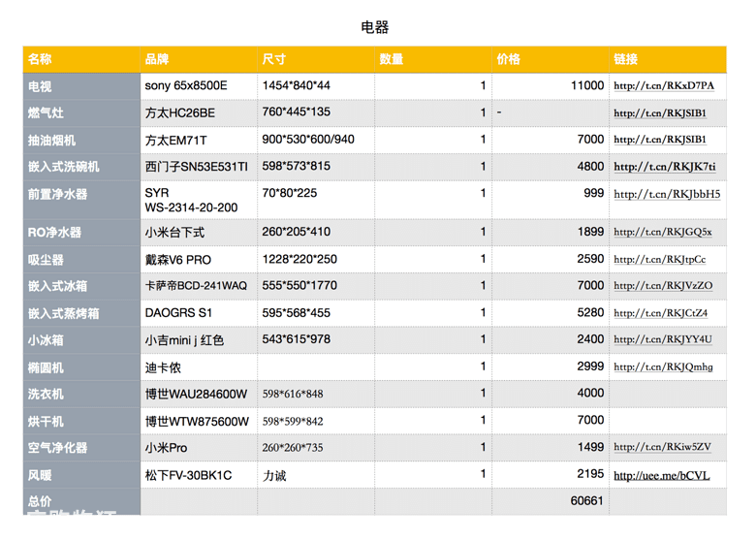This screenshot has width=756, height=541.
Task: Select the 方太HC26BE brand cell
Action: coord(199,113)
